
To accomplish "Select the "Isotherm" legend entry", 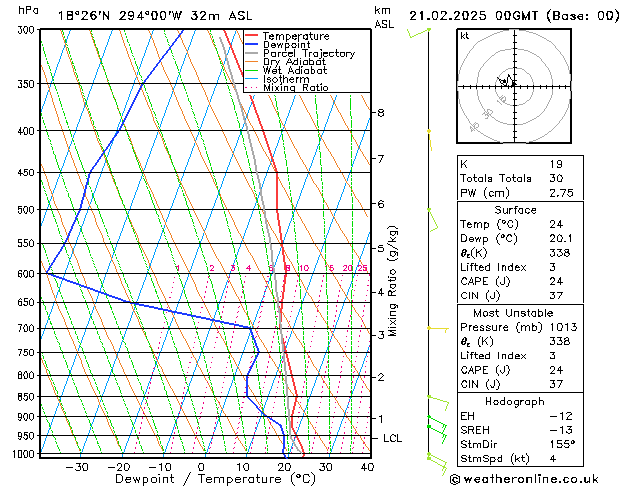I will click(x=286, y=79).
